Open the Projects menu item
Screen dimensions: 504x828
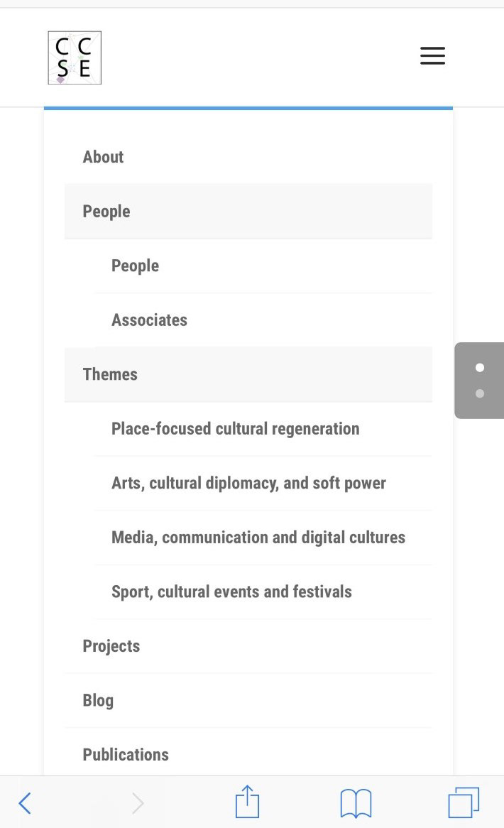(x=111, y=646)
